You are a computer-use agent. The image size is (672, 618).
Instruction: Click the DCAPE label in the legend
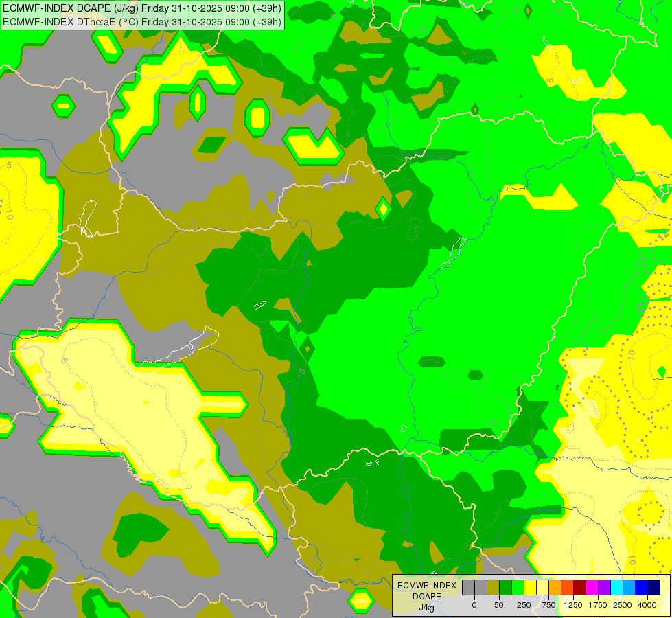coord(427,597)
